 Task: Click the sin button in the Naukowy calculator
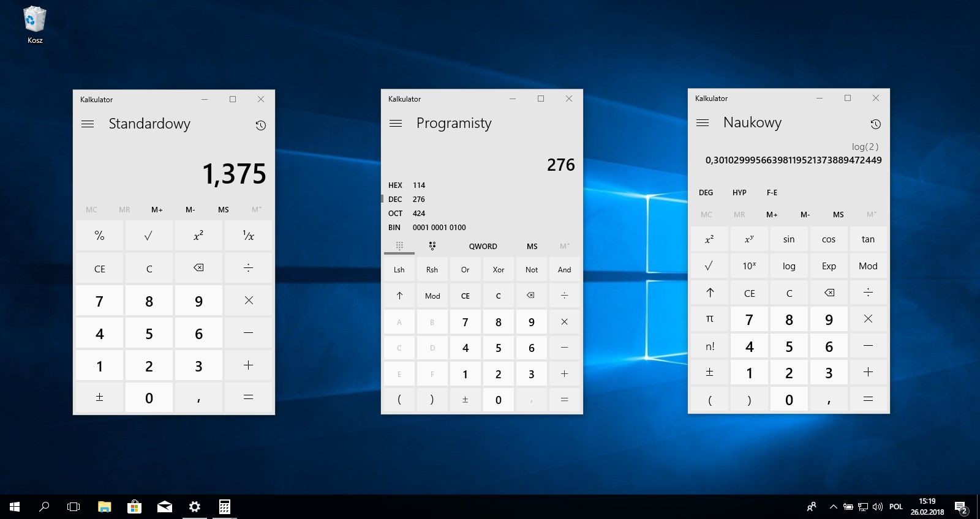(x=789, y=239)
